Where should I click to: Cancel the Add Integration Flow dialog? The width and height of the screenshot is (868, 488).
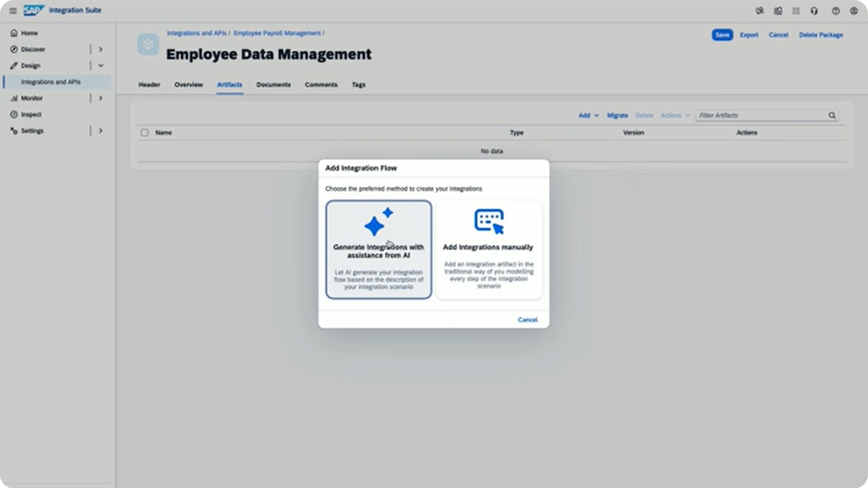[528, 319]
